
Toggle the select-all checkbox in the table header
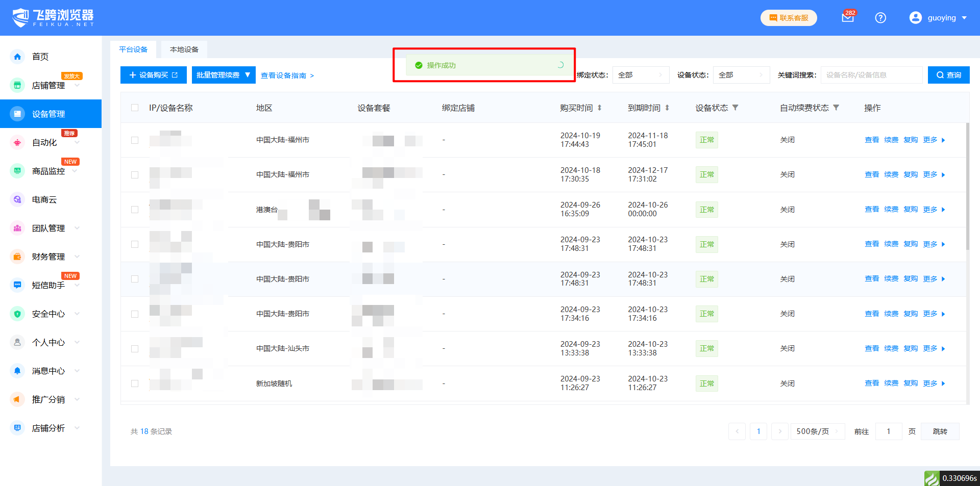(x=135, y=108)
